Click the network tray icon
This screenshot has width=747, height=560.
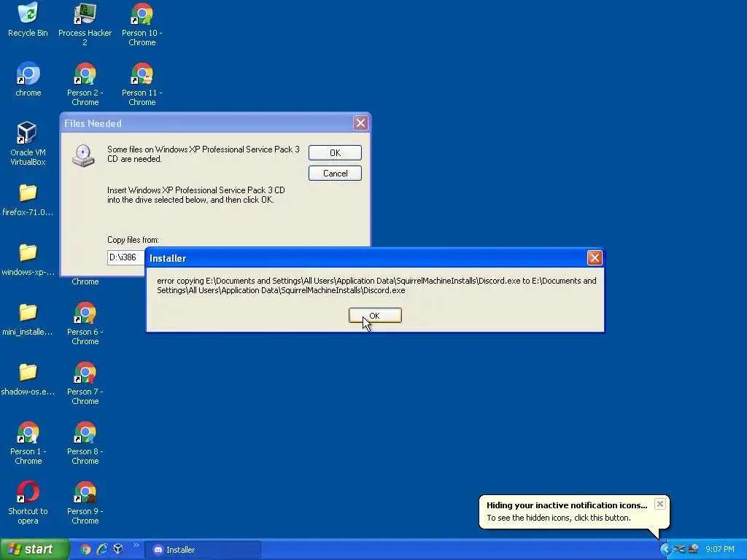[x=679, y=550]
